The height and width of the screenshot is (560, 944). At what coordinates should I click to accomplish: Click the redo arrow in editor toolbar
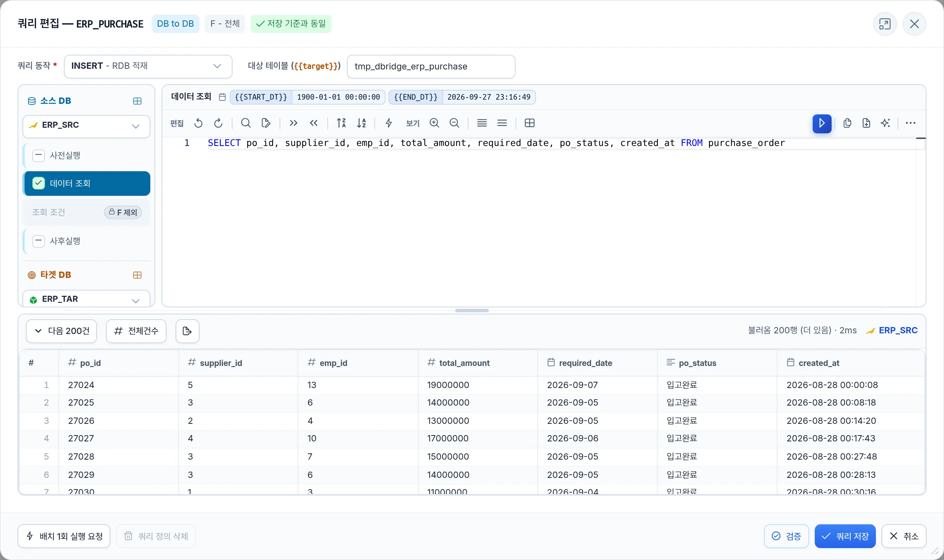218,123
